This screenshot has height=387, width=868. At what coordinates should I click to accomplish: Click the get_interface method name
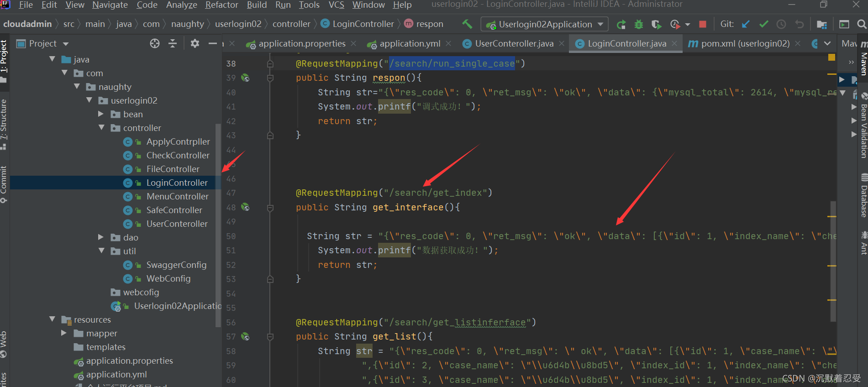pos(408,208)
